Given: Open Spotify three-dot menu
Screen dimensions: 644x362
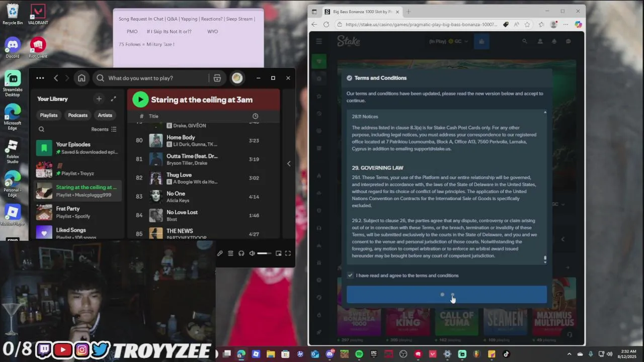Looking at the screenshot, I should coord(40,78).
